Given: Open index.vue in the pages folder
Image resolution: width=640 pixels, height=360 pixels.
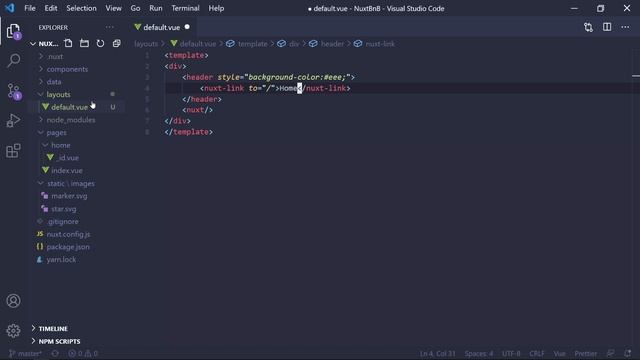Looking at the screenshot, I should click(67, 170).
